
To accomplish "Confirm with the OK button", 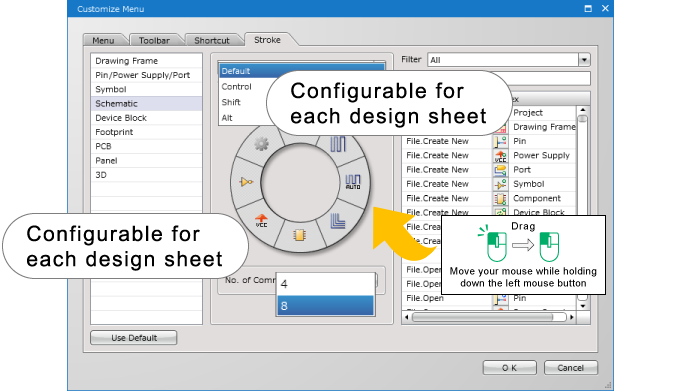I will point(509,368).
